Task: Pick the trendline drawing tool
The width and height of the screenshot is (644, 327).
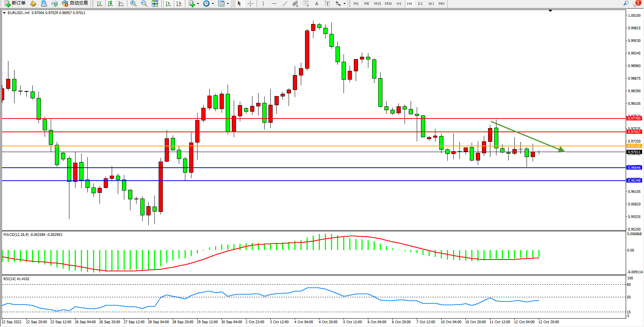Action: pos(284,3)
